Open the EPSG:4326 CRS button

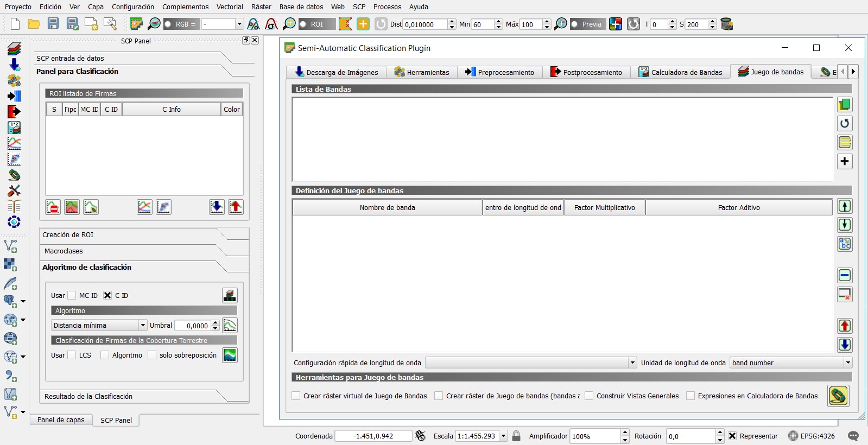[x=812, y=436]
